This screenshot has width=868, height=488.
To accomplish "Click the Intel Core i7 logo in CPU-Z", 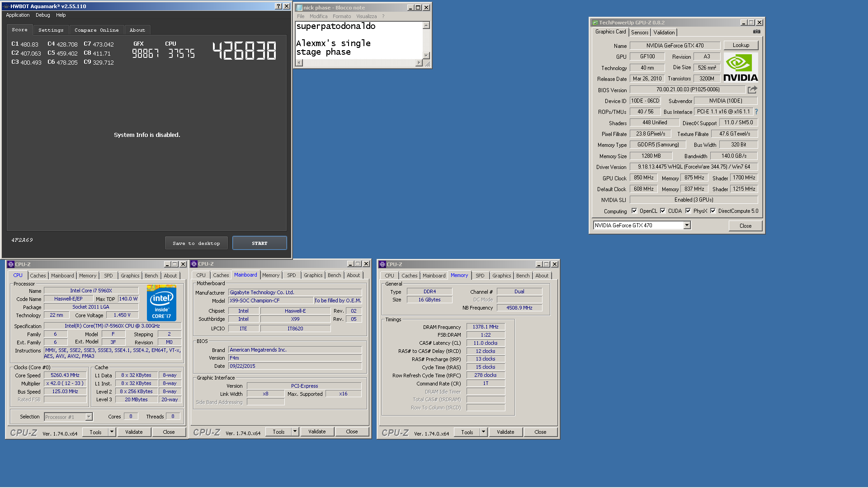I will (161, 303).
